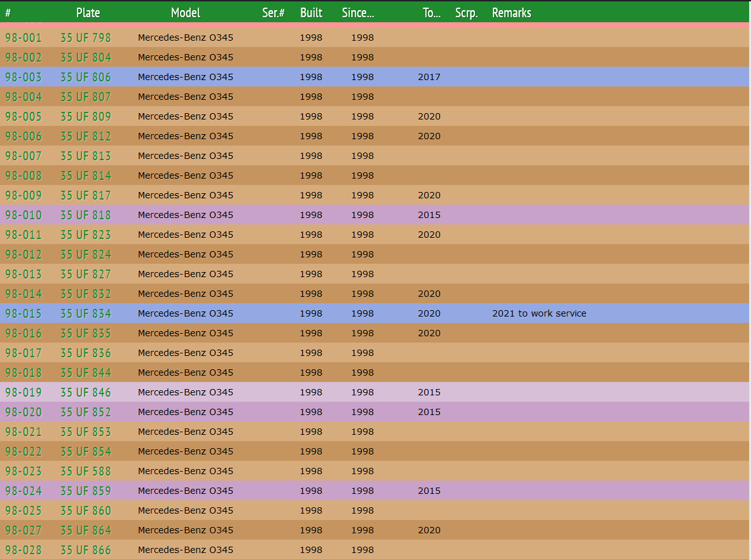Sort by the To... column header
751x560 pixels.
[432, 13]
